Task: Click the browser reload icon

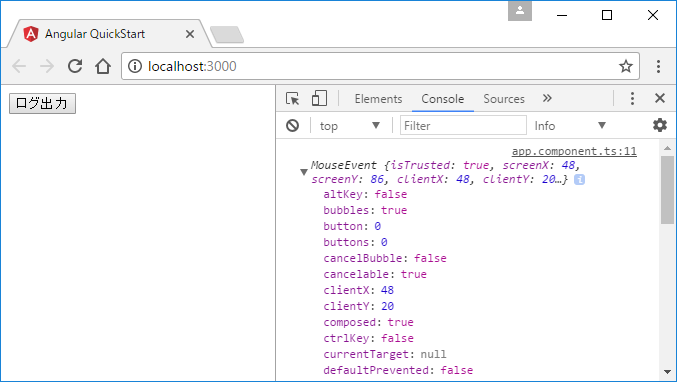Action: [75, 66]
